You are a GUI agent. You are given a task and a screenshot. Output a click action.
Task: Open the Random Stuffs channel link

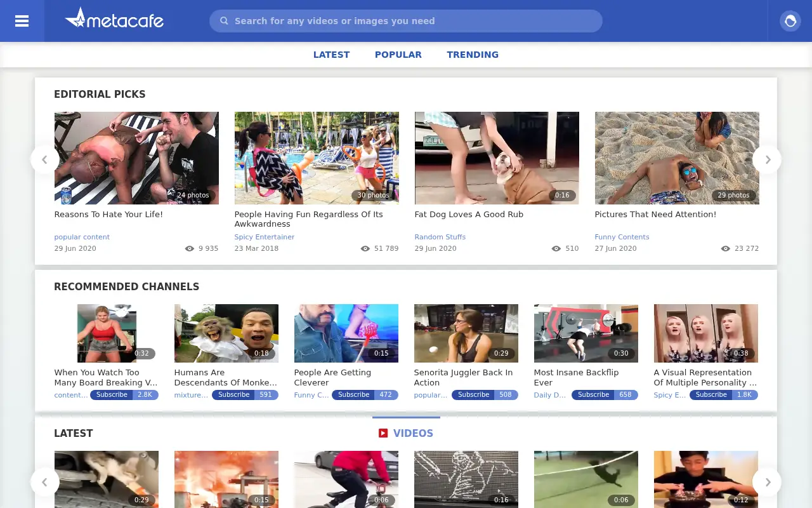[440, 237]
